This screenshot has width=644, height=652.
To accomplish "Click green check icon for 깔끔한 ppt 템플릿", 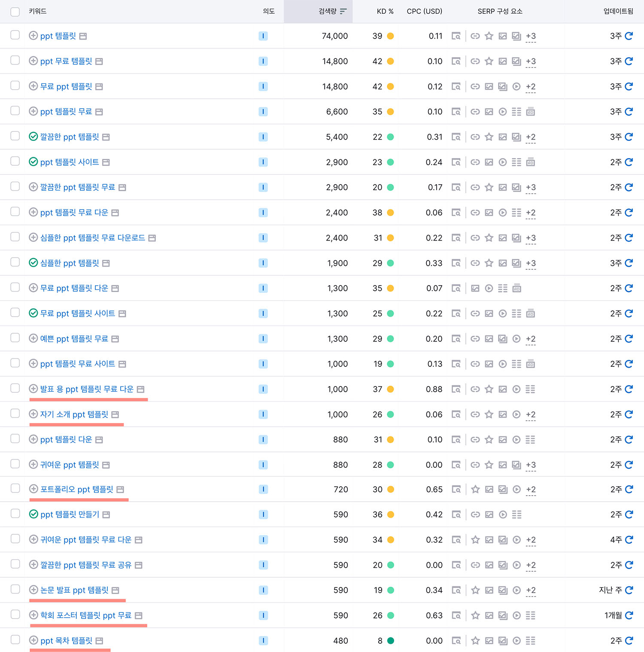I will tap(33, 137).
